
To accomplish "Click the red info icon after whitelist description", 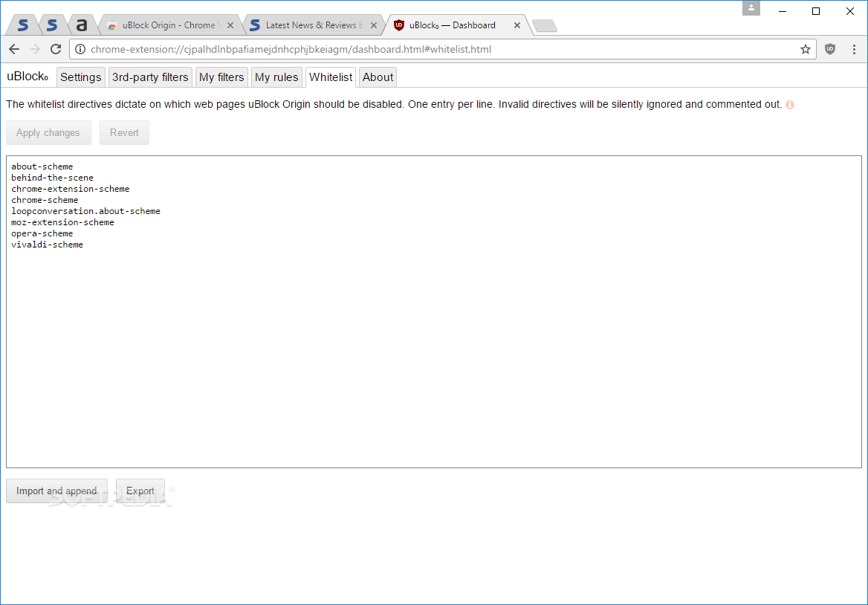I will pos(789,105).
